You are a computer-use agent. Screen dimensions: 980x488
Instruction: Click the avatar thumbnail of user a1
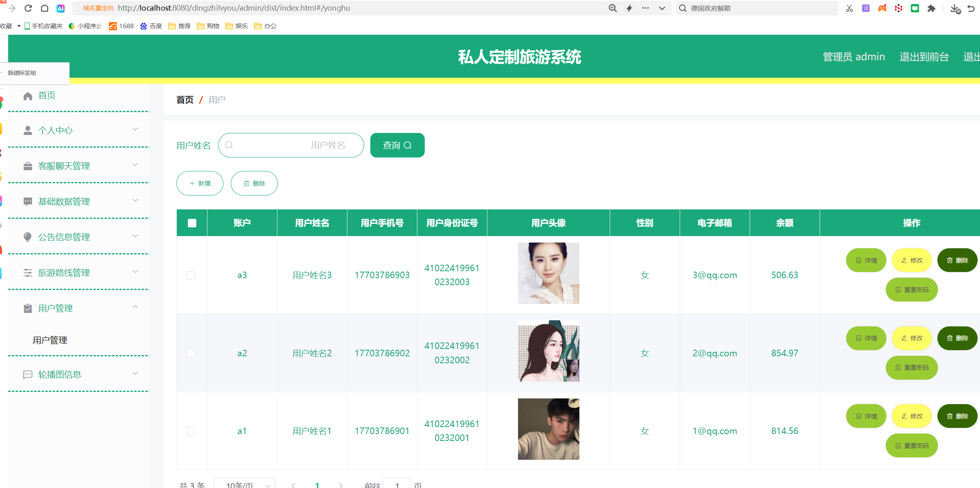[548, 429]
